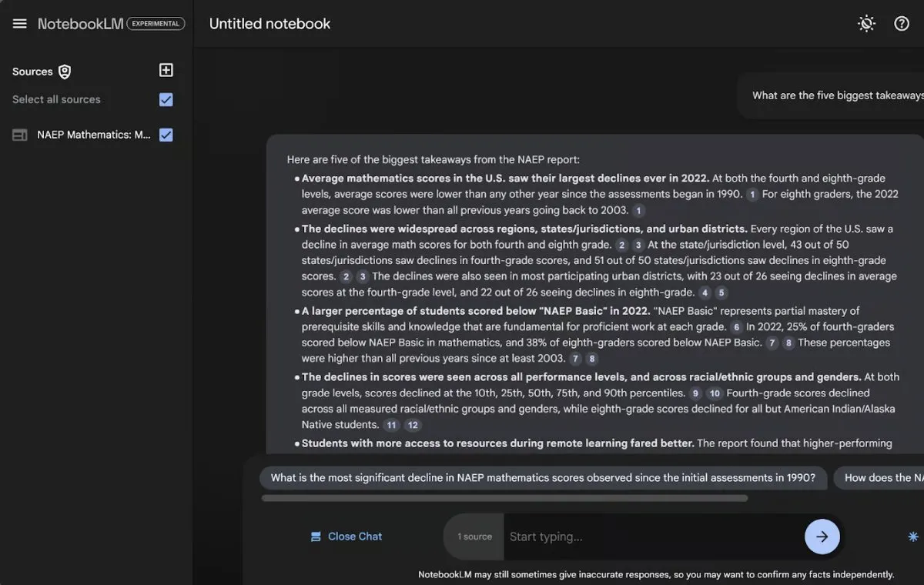Viewport: 924px width, 585px height.
Task: Open citation 6 after NAEP Basic definition
Action: [x=736, y=327]
